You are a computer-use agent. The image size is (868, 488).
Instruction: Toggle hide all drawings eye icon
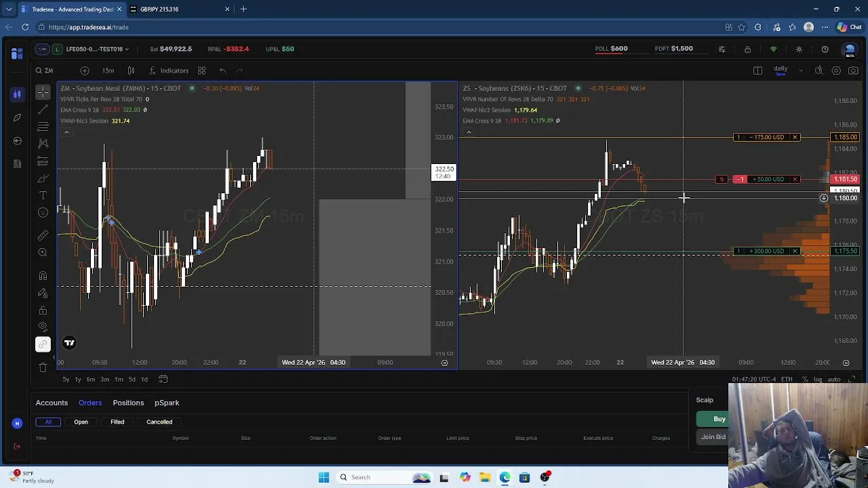coord(43,327)
